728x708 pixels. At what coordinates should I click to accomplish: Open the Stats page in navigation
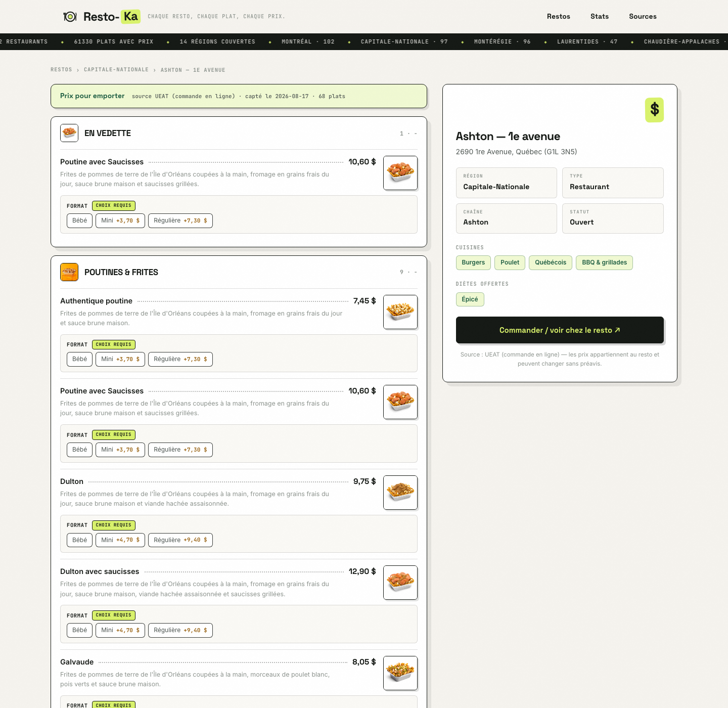(600, 17)
